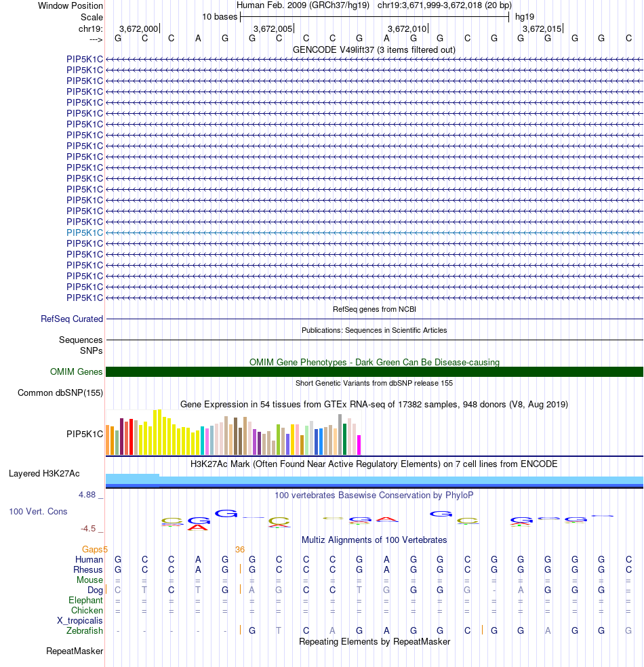644x667 pixels.
Task: Click the orange Gaps label
Action: 93,549
